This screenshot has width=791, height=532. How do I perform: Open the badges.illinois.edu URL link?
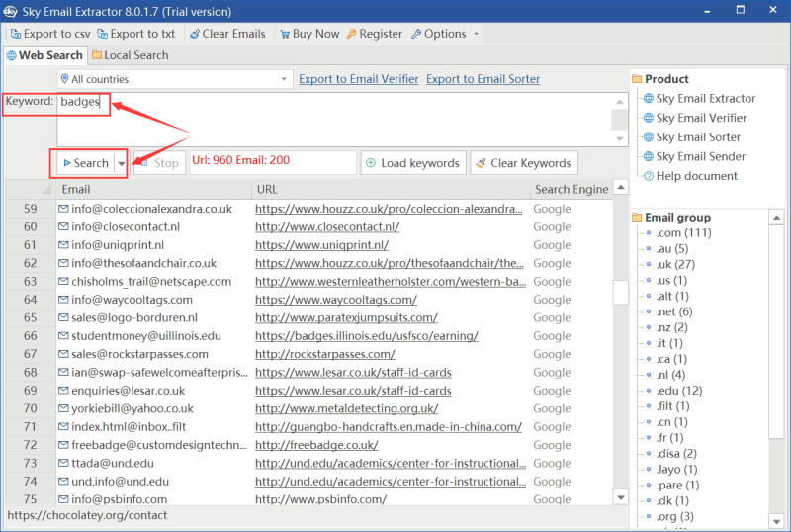click(x=366, y=336)
